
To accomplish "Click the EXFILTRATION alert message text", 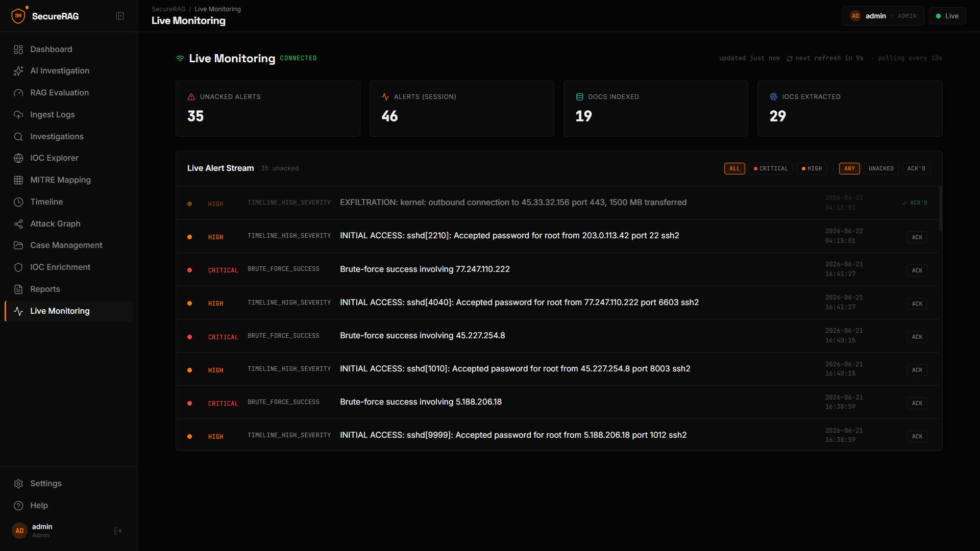I will [513, 203].
